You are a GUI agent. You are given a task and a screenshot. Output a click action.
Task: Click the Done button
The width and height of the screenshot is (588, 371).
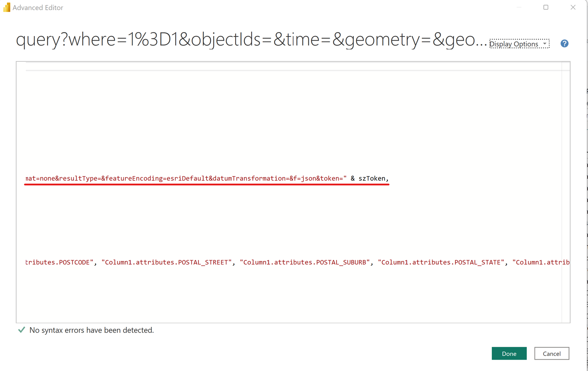coord(509,353)
